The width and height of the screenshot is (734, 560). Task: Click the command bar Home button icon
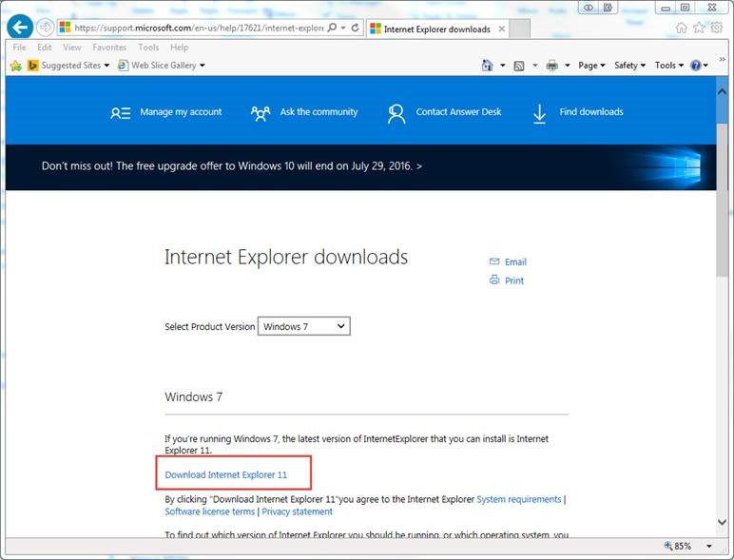point(488,65)
